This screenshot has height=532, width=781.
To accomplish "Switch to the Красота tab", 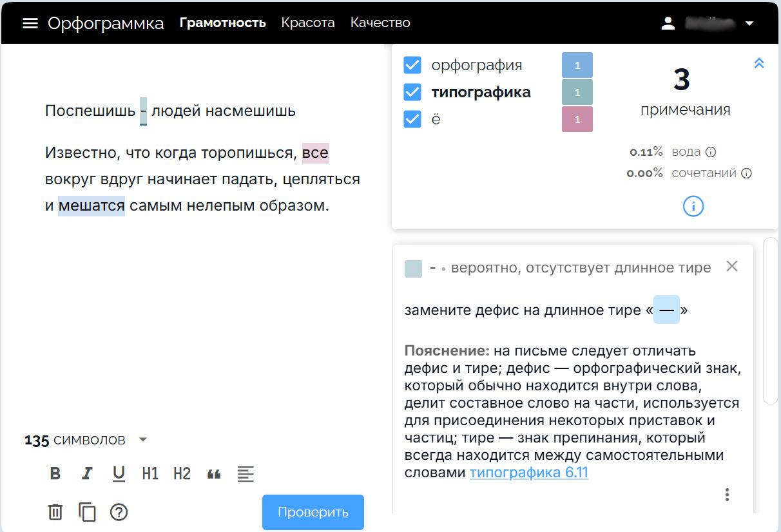I will 308,23.
